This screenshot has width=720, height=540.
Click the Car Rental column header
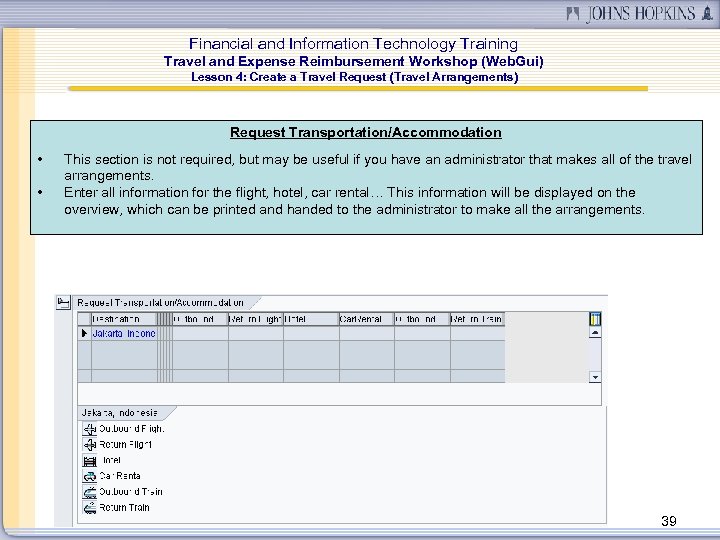tap(366, 319)
